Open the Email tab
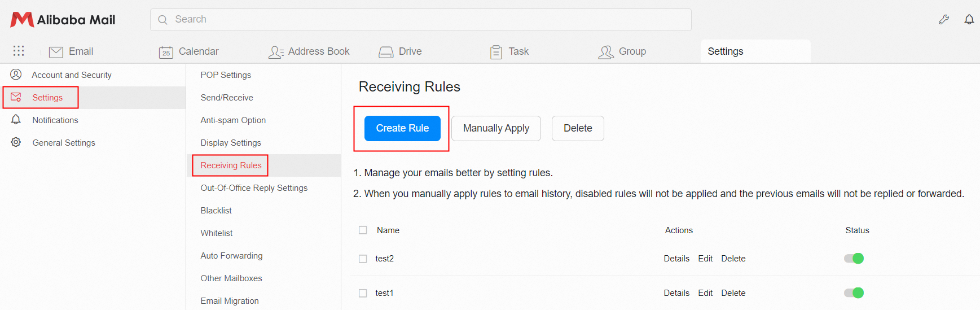This screenshot has height=310, width=980. 81,51
